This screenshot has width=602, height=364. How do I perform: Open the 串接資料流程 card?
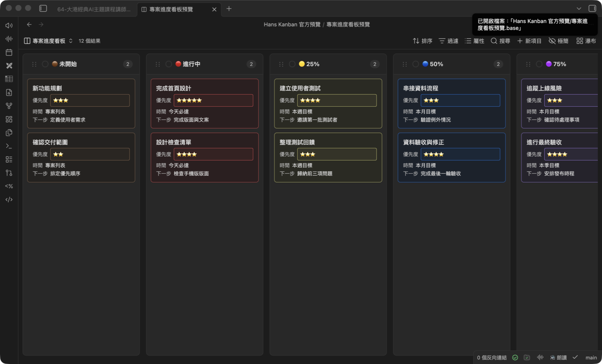(x=452, y=104)
